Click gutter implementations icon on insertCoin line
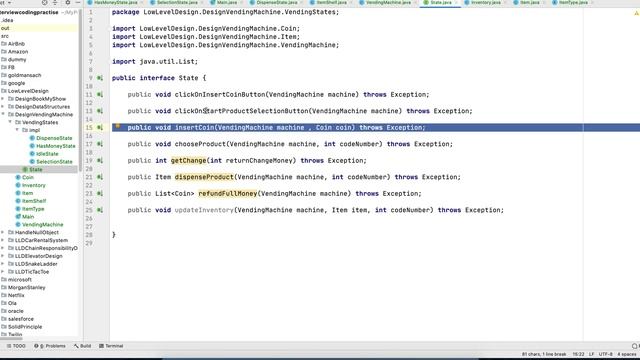The width and height of the screenshot is (640, 360). (100, 127)
